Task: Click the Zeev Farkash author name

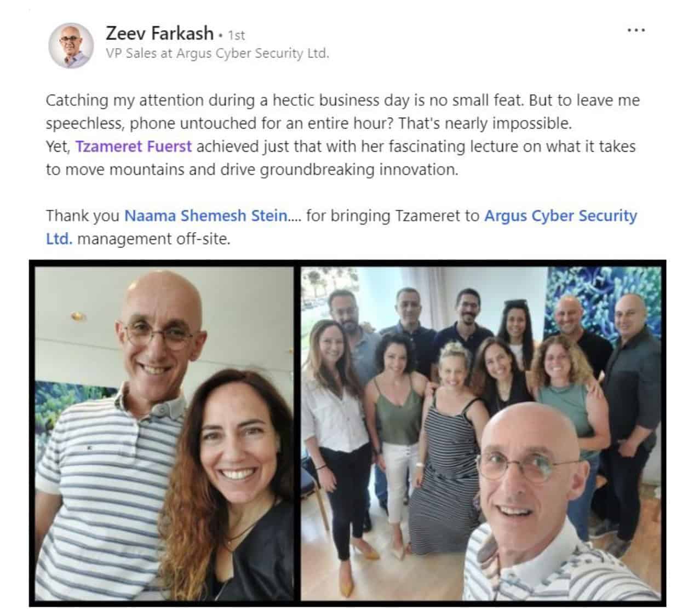Action: coord(159,33)
